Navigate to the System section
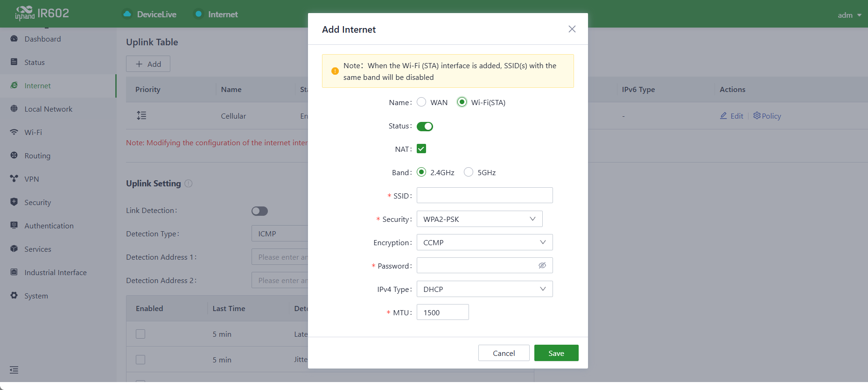This screenshot has width=868, height=390. [x=58, y=296]
